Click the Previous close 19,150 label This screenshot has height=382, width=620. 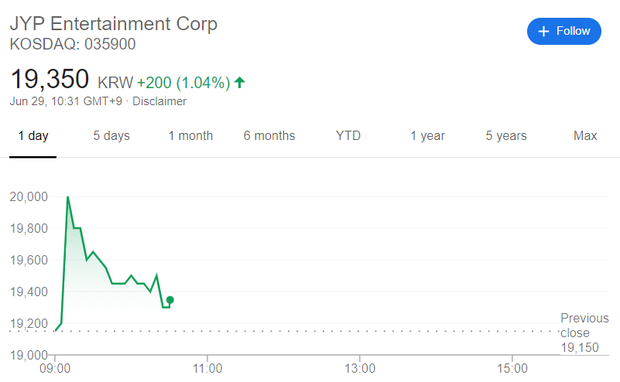coord(584,333)
